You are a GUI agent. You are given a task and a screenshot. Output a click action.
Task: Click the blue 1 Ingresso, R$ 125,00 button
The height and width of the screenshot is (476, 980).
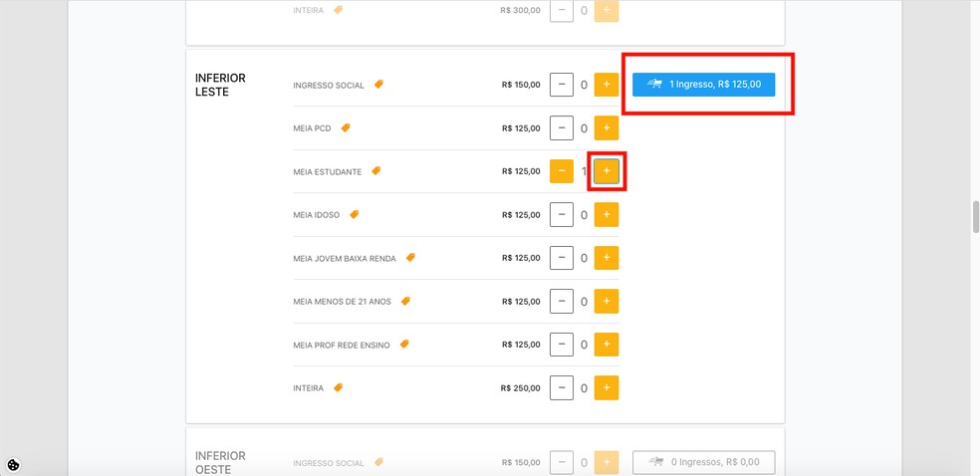(x=704, y=85)
